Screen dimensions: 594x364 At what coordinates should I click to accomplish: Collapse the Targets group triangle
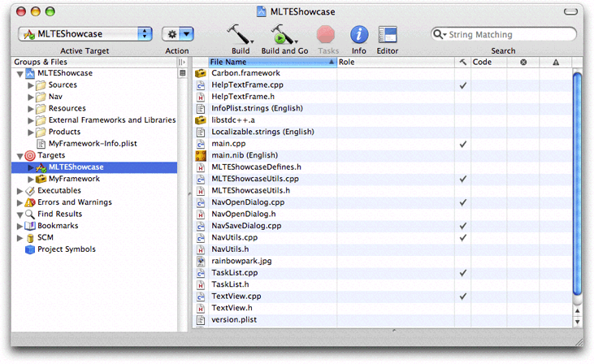coord(20,155)
